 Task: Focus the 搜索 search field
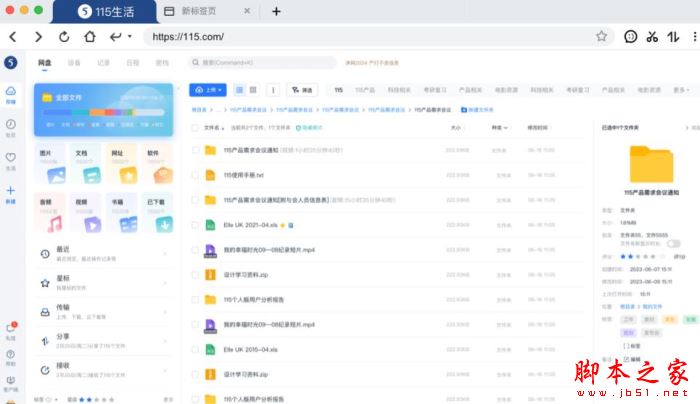point(262,62)
